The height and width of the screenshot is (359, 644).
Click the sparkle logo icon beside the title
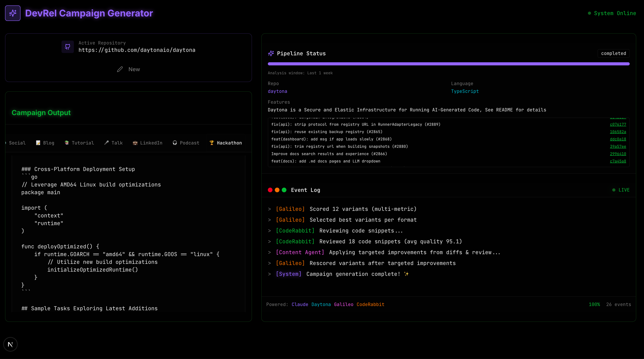[13, 13]
